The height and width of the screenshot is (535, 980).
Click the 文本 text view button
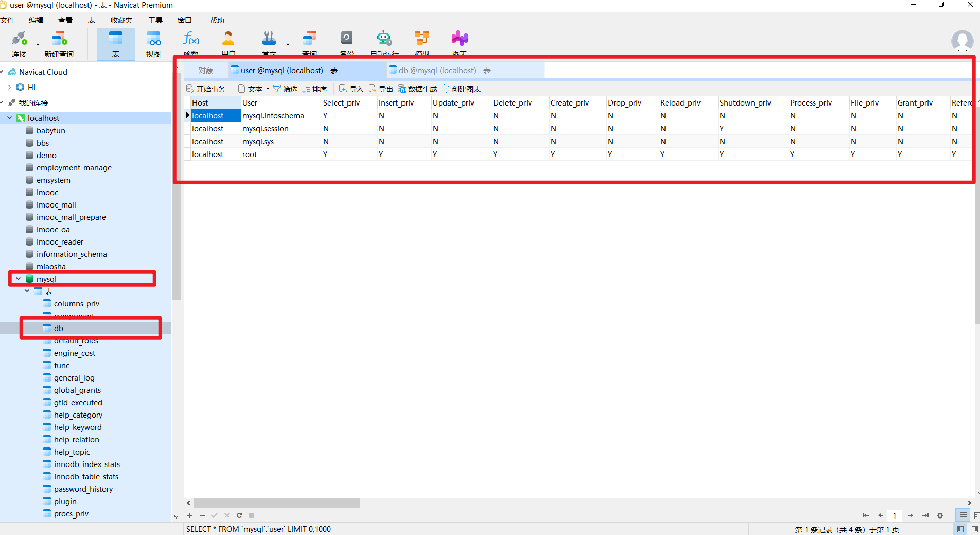point(250,89)
